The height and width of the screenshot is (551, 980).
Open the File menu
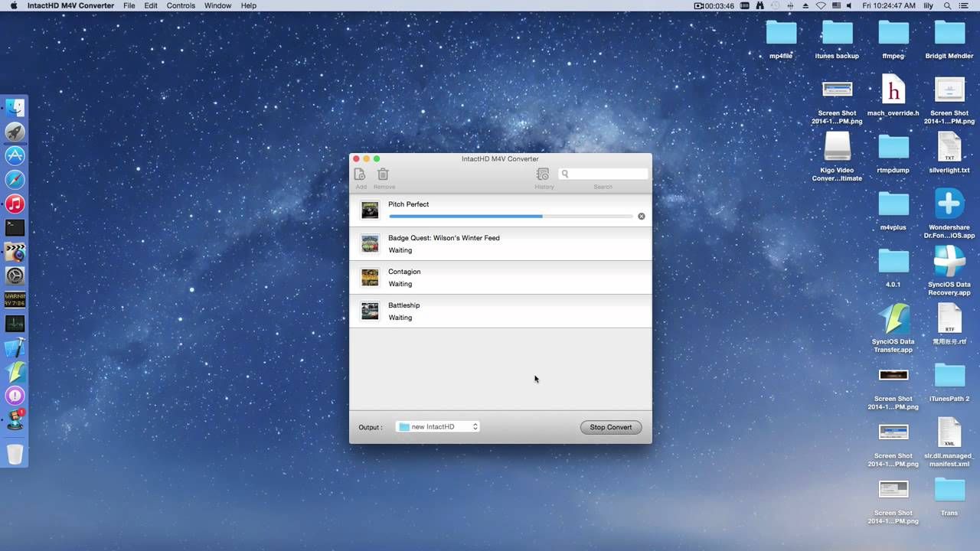(x=129, y=5)
